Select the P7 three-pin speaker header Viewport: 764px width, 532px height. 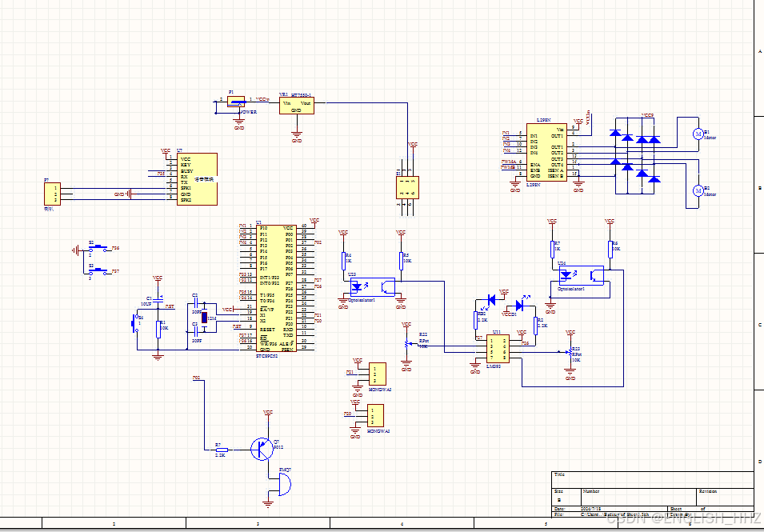(53, 194)
